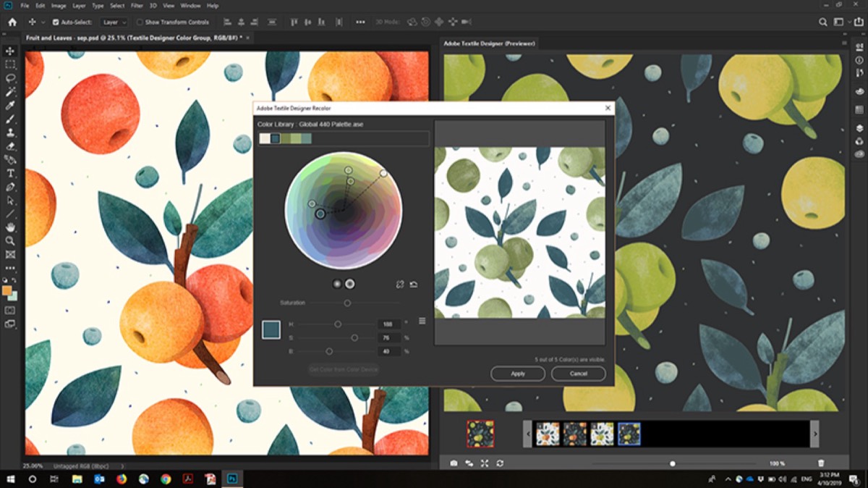Select the Zoom tool in the left toolbar
The height and width of the screenshot is (488, 868).
(x=11, y=241)
